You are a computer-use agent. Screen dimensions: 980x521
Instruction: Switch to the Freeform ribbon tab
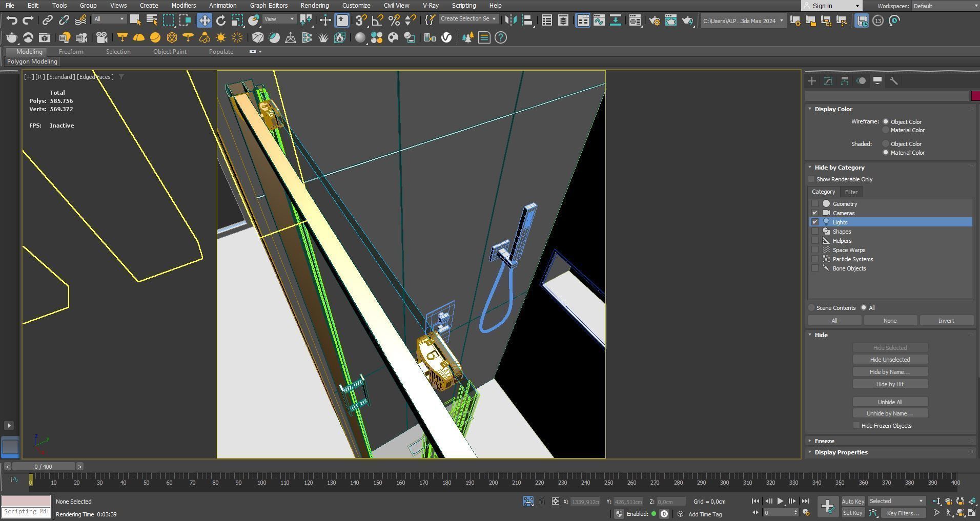[71, 52]
